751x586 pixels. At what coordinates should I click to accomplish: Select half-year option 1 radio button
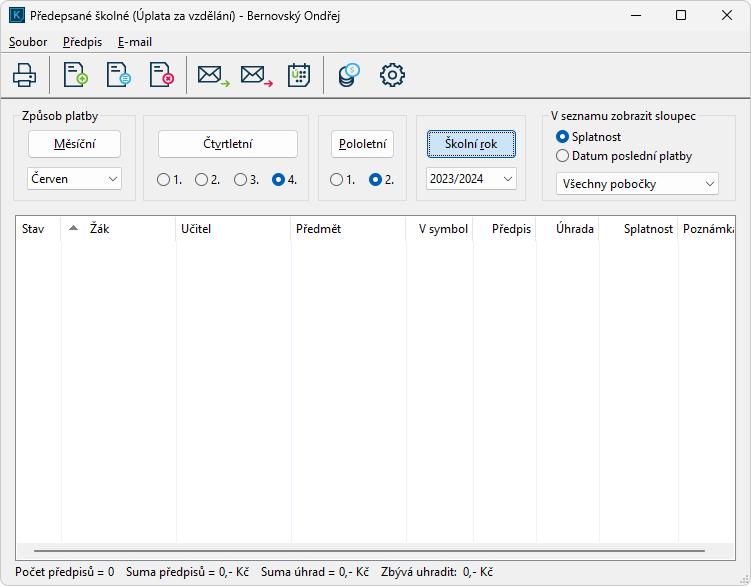[337, 180]
